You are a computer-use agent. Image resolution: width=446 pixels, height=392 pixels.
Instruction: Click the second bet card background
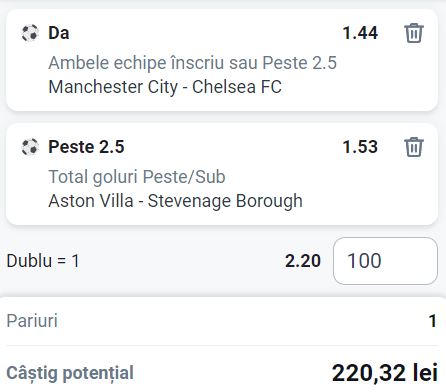pos(222,174)
